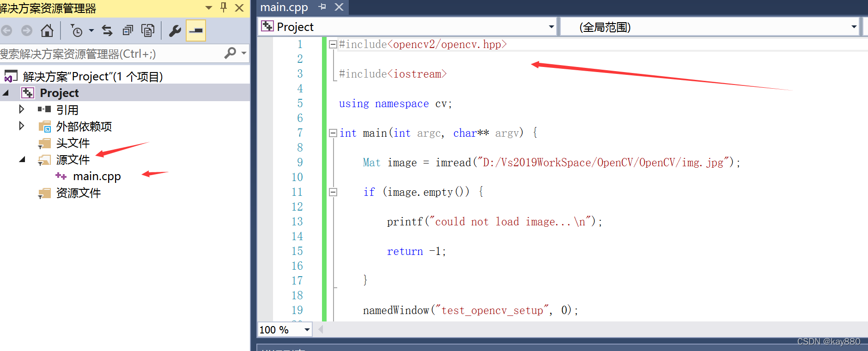Viewport: 868px width, 351px height.
Task: Click line number 9 in the gutter
Action: pos(300,163)
